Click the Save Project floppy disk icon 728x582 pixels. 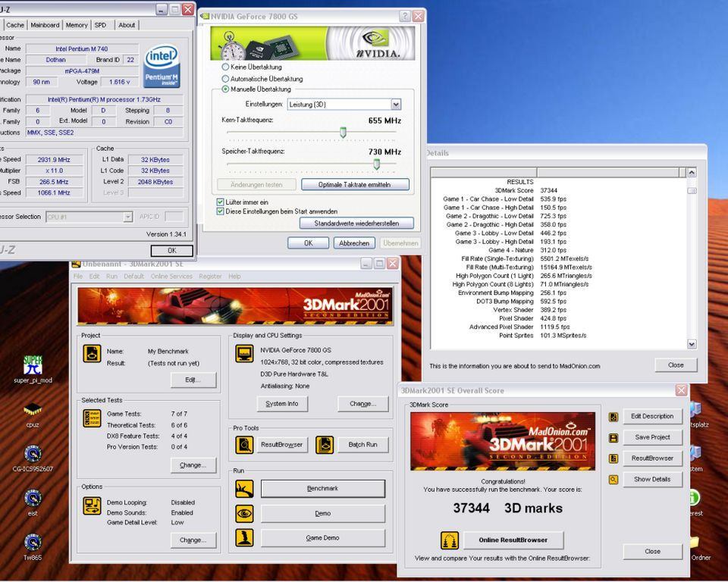[613, 438]
